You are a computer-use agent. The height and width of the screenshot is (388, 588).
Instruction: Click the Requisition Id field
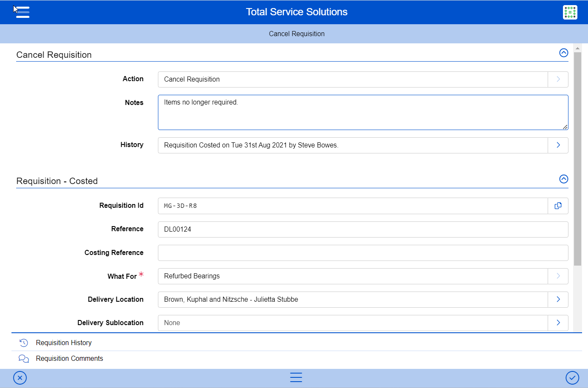[x=353, y=206]
